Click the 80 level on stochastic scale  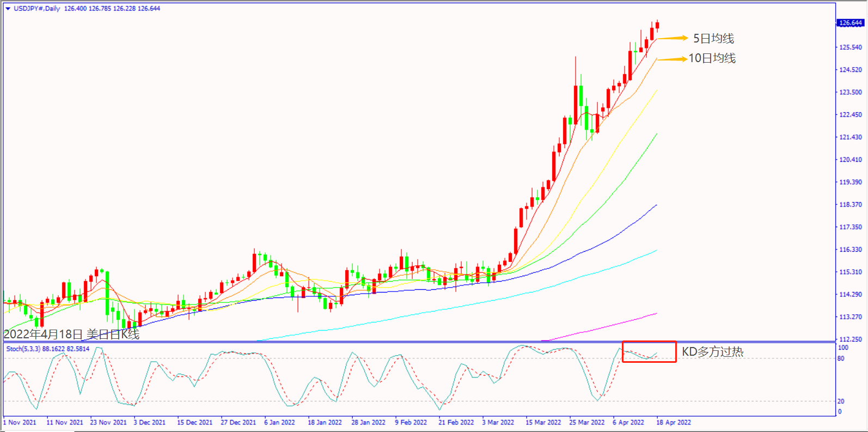click(841, 358)
